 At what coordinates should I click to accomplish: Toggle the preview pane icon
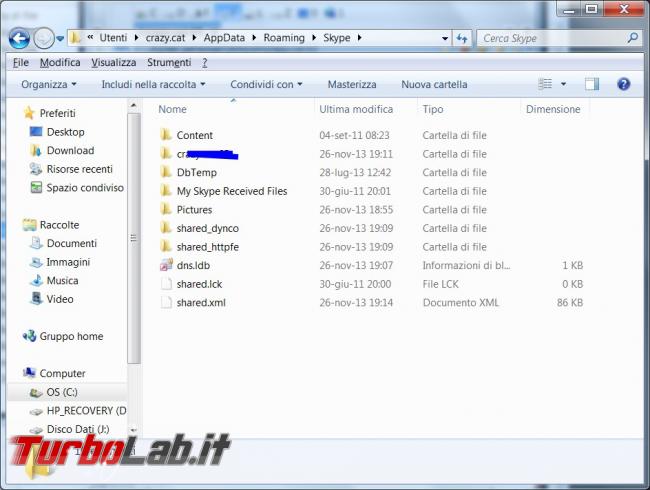pyautogui.click(x=592, y=84)
